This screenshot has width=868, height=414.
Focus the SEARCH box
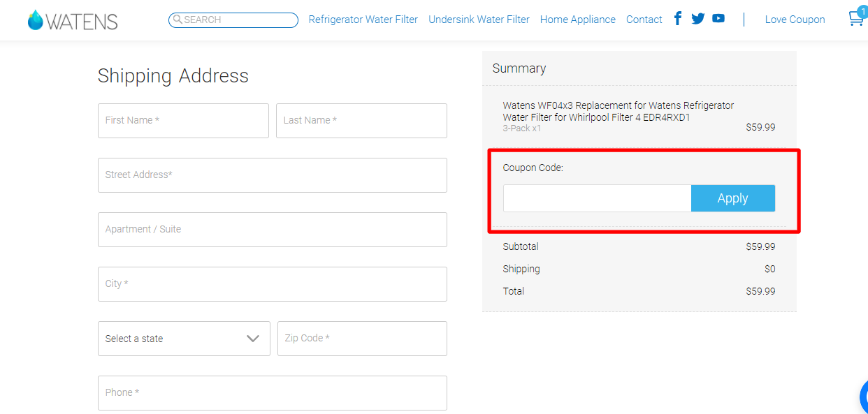pyautogui.click(x=233, y=20)
